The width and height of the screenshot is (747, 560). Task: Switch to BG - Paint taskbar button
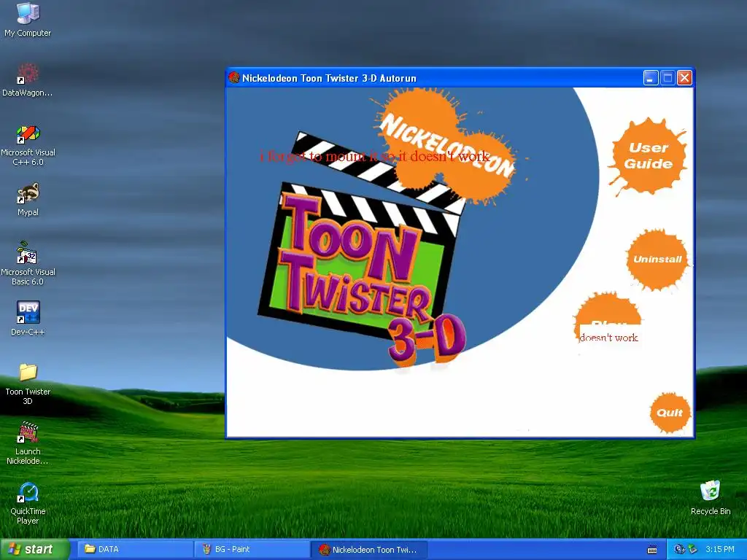point(252,549)
